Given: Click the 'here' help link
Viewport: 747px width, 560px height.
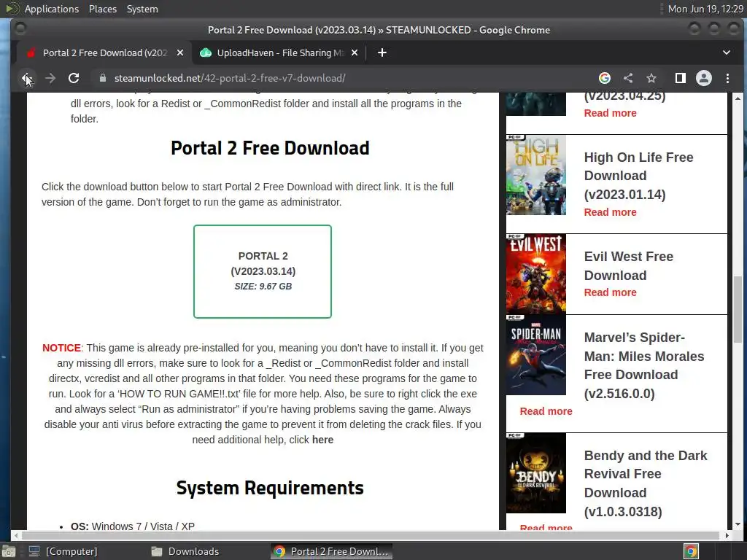Looking at the screenshot, I should click(322, 440).
